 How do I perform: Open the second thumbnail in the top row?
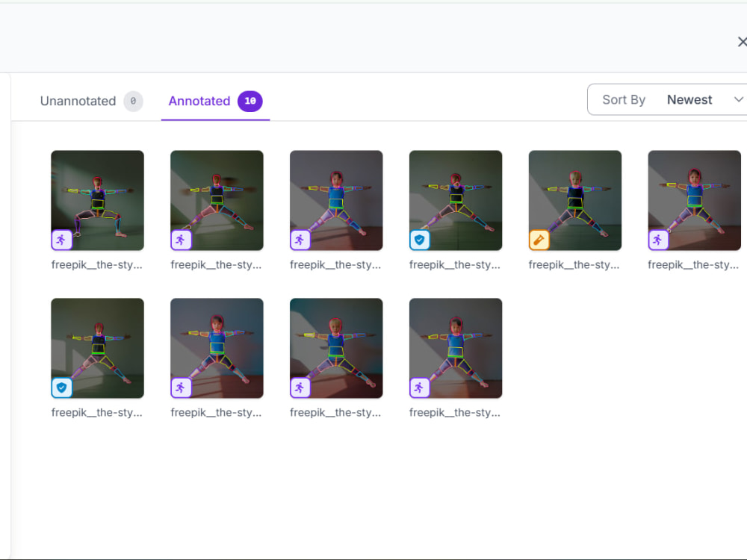[x=217, y=200]
